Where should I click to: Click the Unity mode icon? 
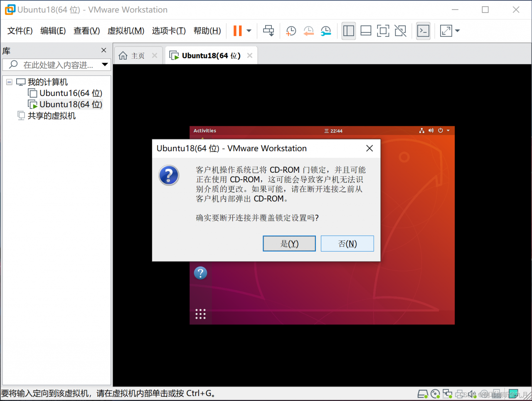point(400,31)
